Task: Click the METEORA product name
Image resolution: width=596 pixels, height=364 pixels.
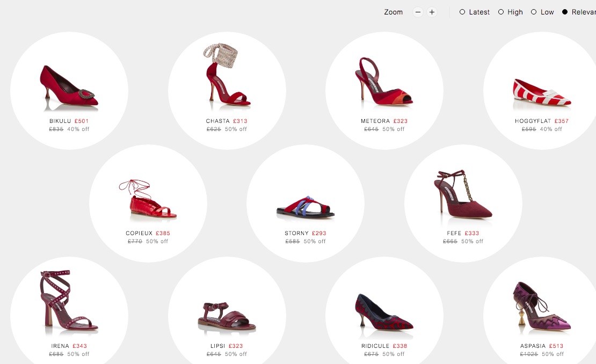Action: (375, 121)
